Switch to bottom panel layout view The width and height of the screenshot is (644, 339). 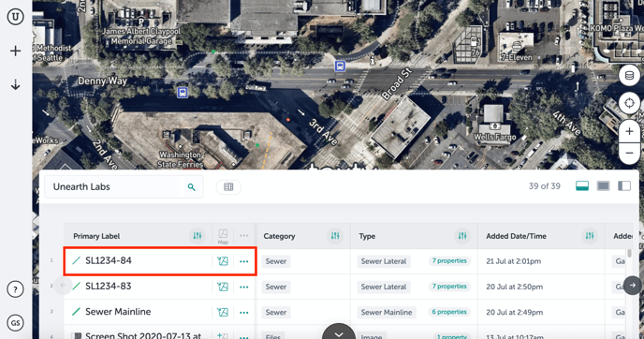[582, 186]
